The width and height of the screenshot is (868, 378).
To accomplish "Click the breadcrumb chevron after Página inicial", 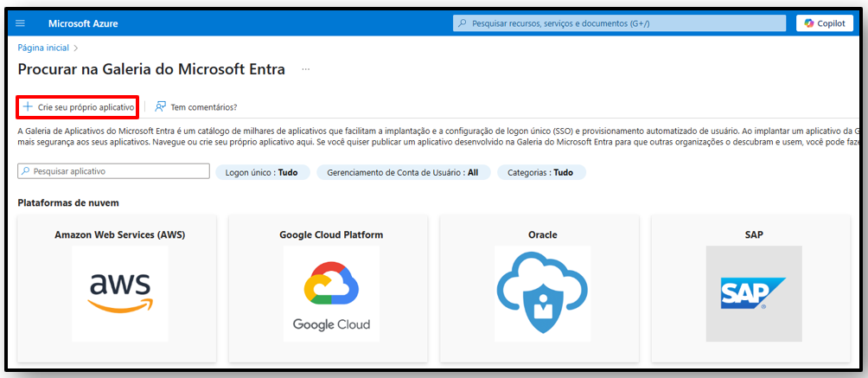I will (x=75, y=48).
